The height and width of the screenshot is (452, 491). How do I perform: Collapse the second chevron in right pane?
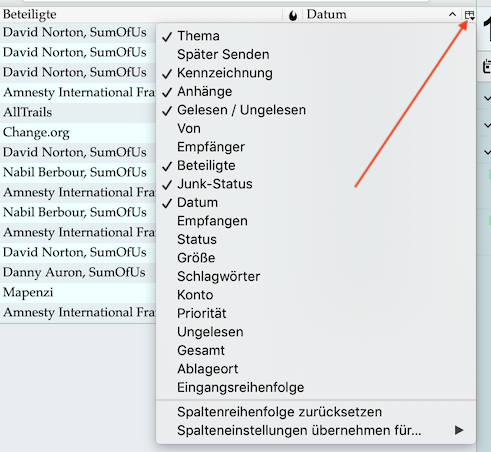[x=487, y=125]
